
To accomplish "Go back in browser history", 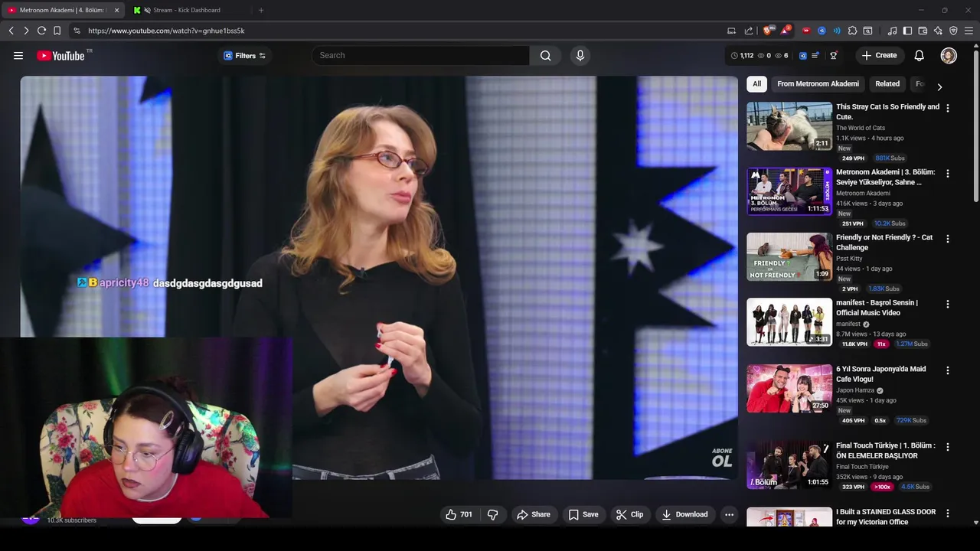I will 11,31.
